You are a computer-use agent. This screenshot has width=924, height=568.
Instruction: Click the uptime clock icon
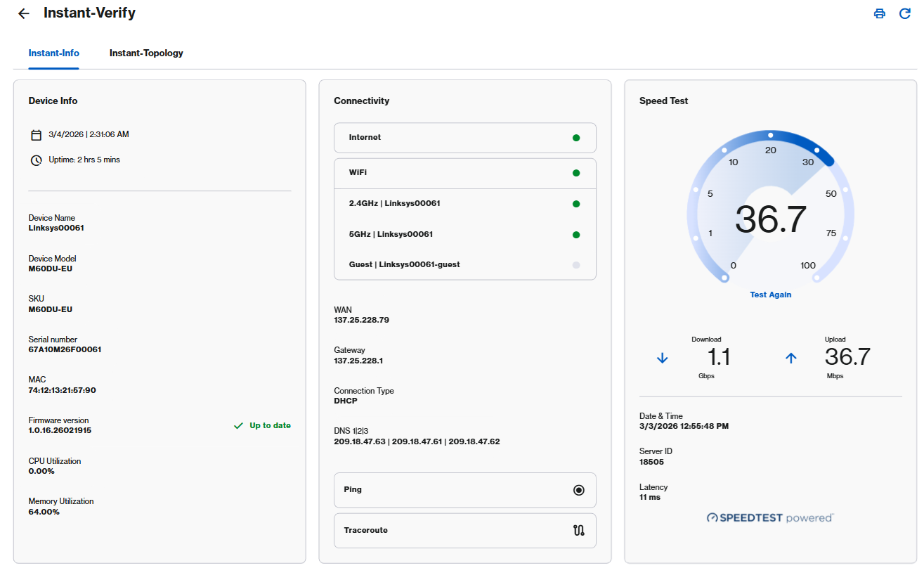(36, 160)
